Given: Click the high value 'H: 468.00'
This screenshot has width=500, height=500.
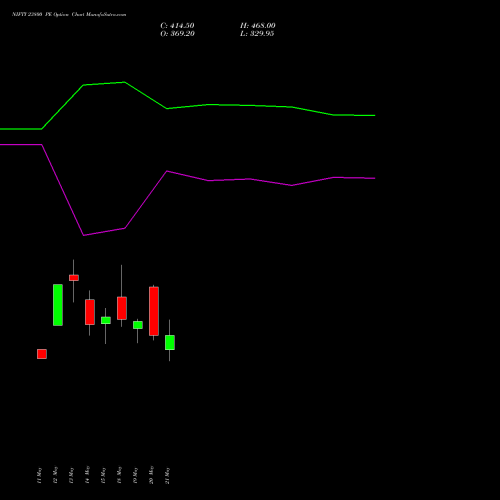Looking at the screenshot, I should (258, 26).
